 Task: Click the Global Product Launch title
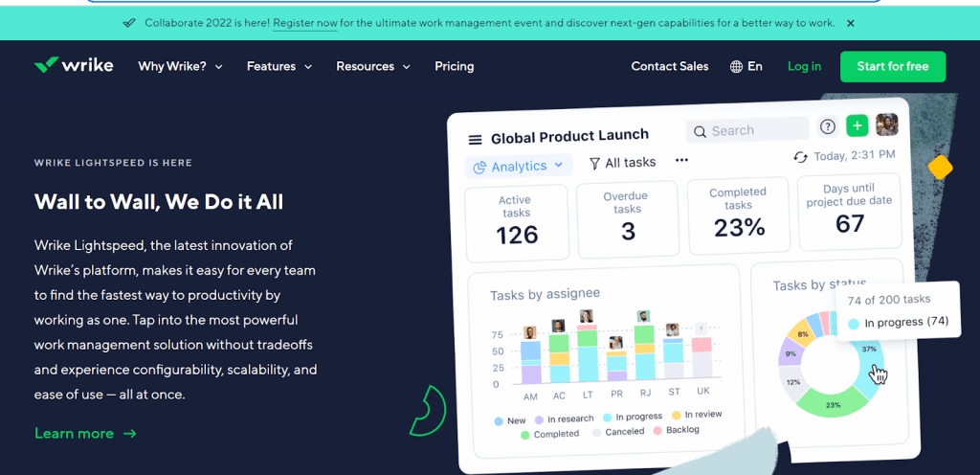569,137
